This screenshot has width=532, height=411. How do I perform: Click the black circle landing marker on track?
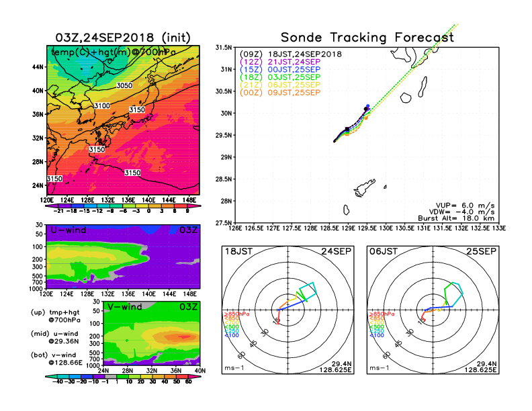coord(365,109)
